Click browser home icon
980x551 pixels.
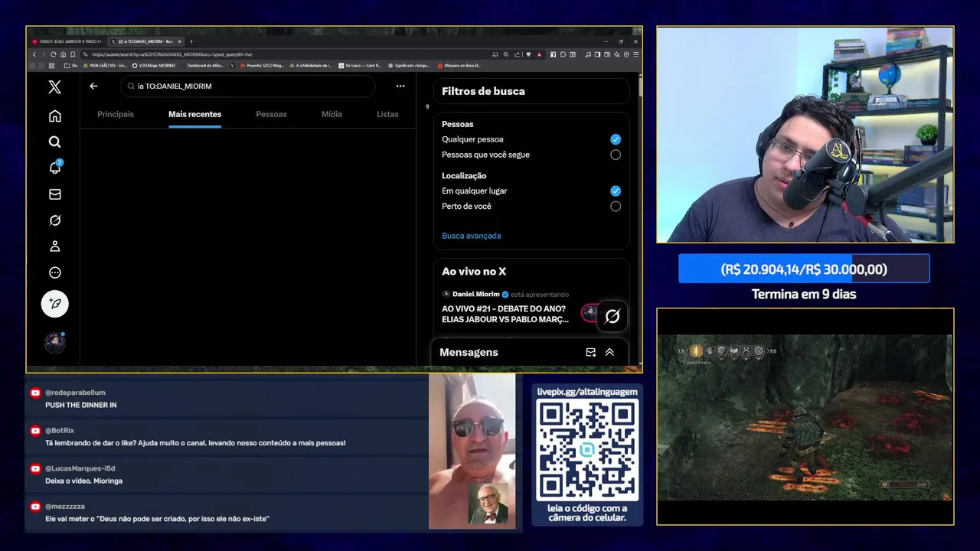63,54
